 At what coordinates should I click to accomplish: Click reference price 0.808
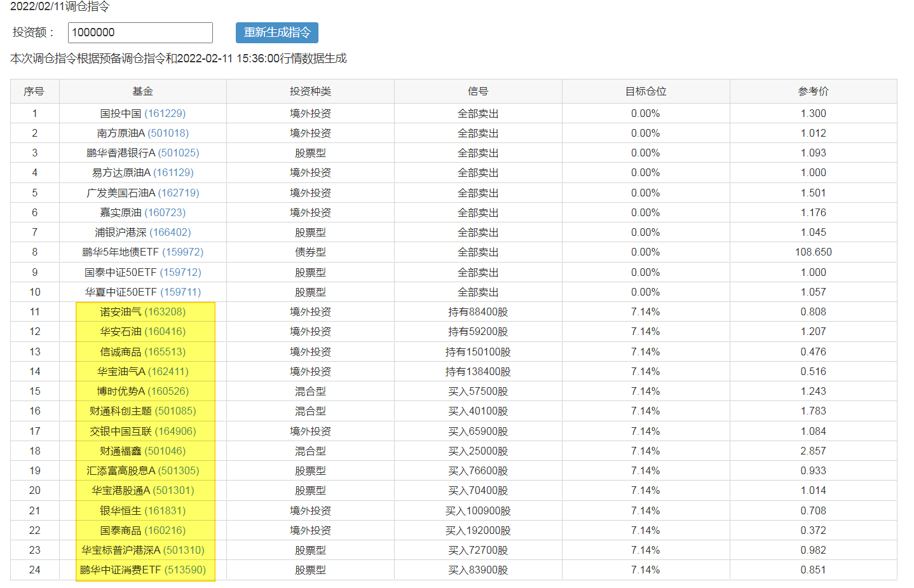814,311
